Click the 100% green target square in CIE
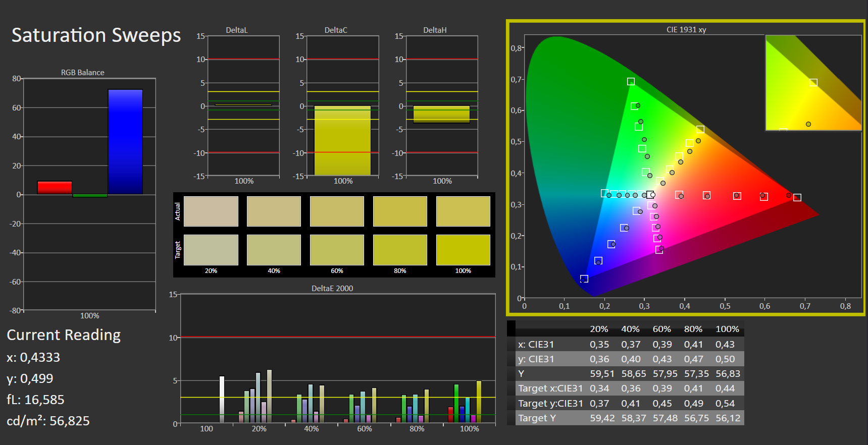868x445 pixels. [631, 82]
